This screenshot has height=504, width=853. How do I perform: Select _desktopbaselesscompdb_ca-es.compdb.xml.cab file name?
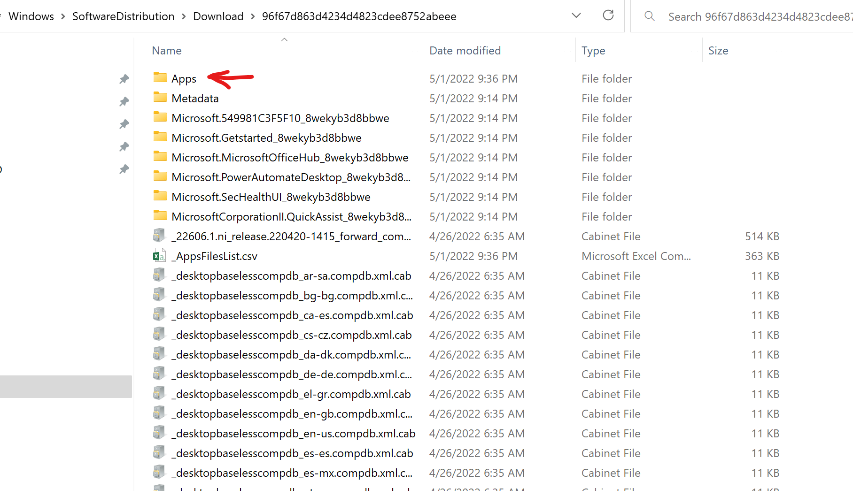pyautogui.click(x=292, y=315)
